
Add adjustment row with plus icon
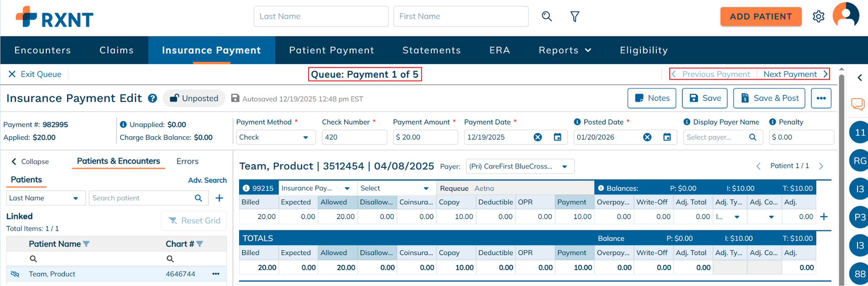click(824, 217)
